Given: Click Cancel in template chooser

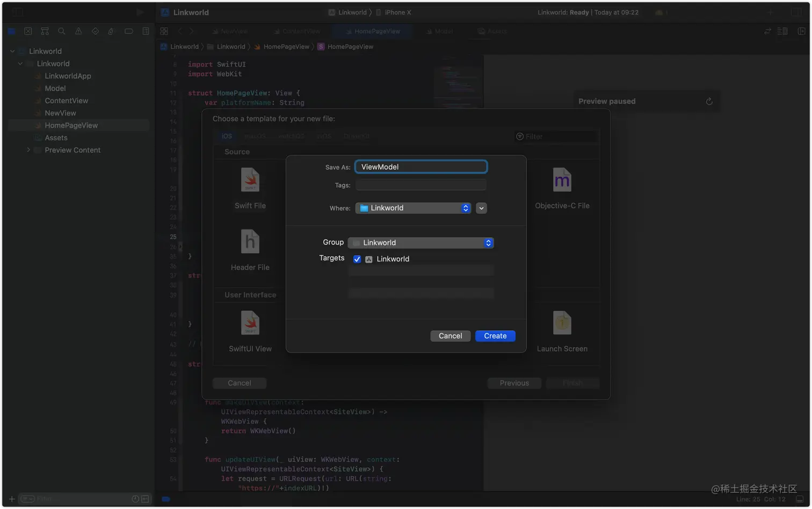Looking at the screenshot, I should (x=240, y=383).
